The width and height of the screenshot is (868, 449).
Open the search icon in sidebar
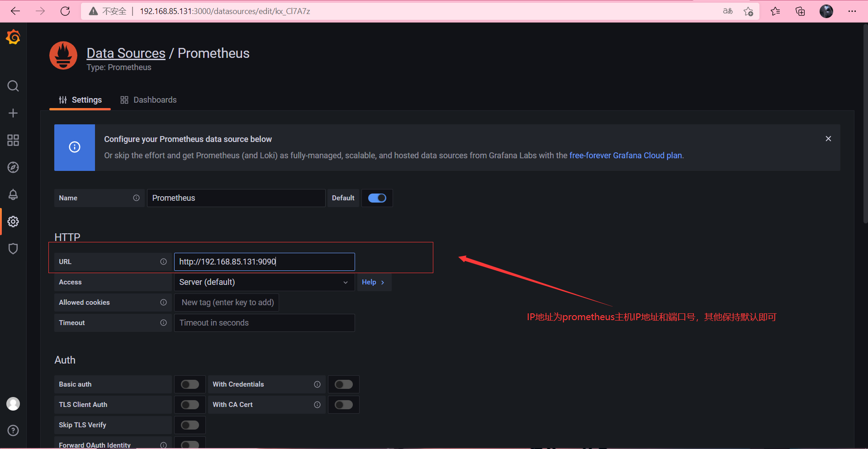[x=13, y=86]
